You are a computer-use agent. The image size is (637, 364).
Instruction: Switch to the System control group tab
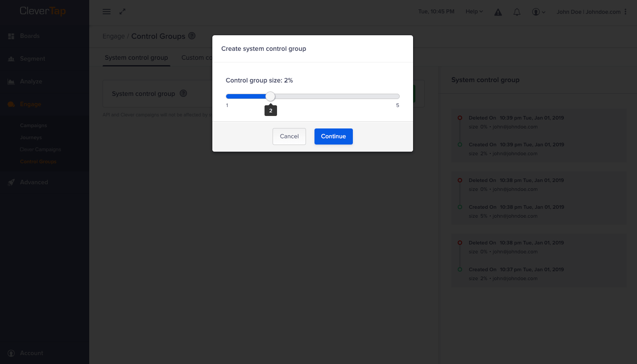coord(136,58)
